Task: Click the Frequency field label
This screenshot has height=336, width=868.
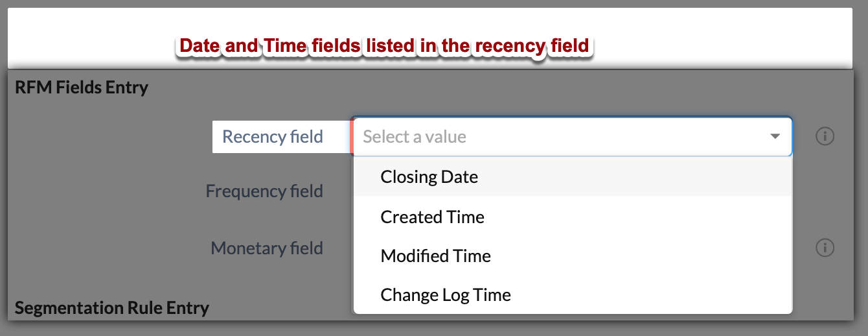Action: coord(264,191)
